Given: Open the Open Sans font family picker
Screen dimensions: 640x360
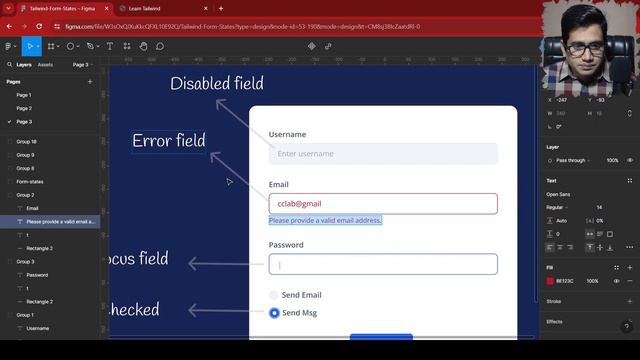Looking at the screenshot, I should 558,194.
